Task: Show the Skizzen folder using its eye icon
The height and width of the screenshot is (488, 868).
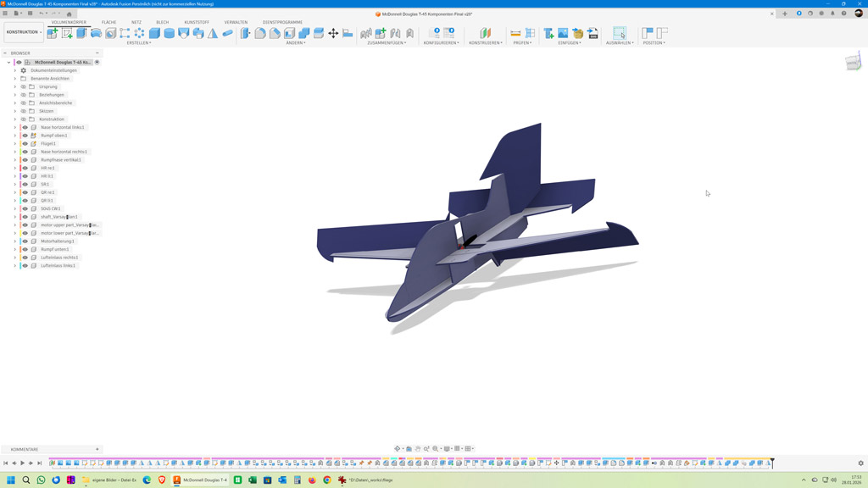Action: point(24,111)
